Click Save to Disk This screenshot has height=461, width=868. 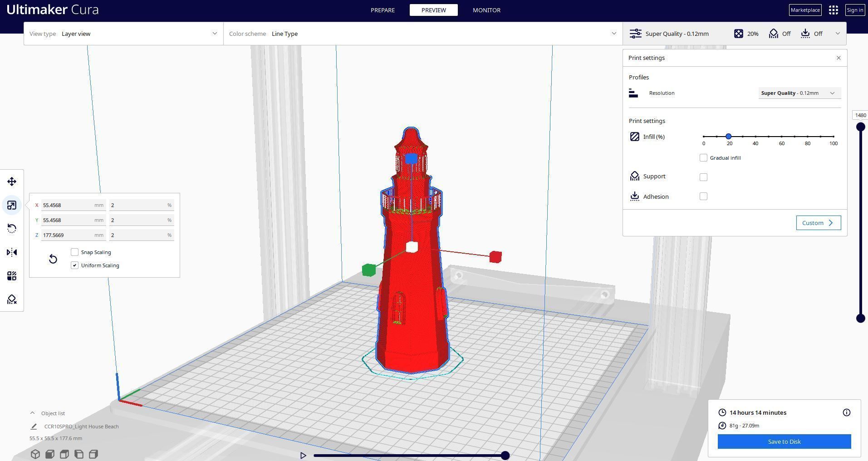pyautogui.click(x=784, y=441)
